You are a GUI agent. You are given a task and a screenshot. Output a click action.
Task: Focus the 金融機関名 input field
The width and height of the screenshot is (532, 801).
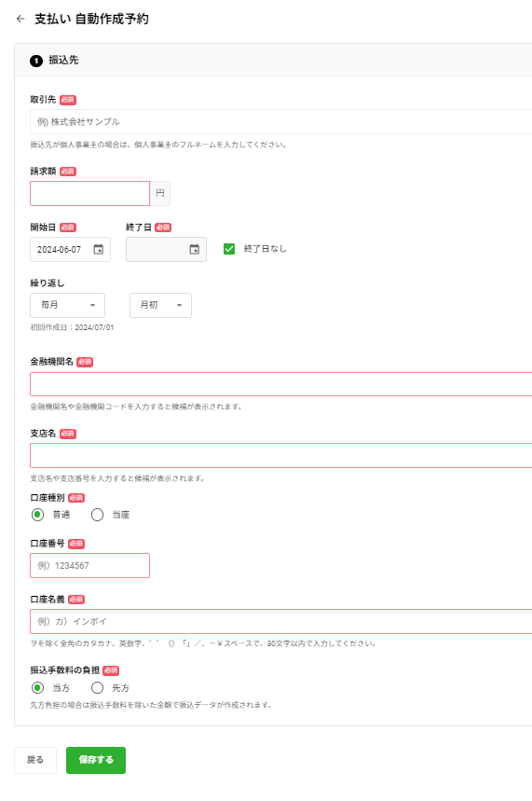point(280,384)
